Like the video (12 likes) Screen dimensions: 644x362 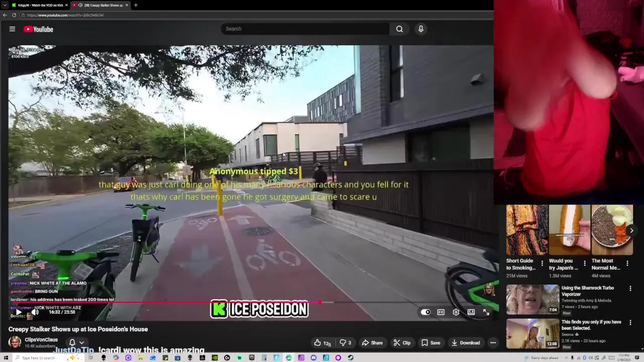[323, 343]
